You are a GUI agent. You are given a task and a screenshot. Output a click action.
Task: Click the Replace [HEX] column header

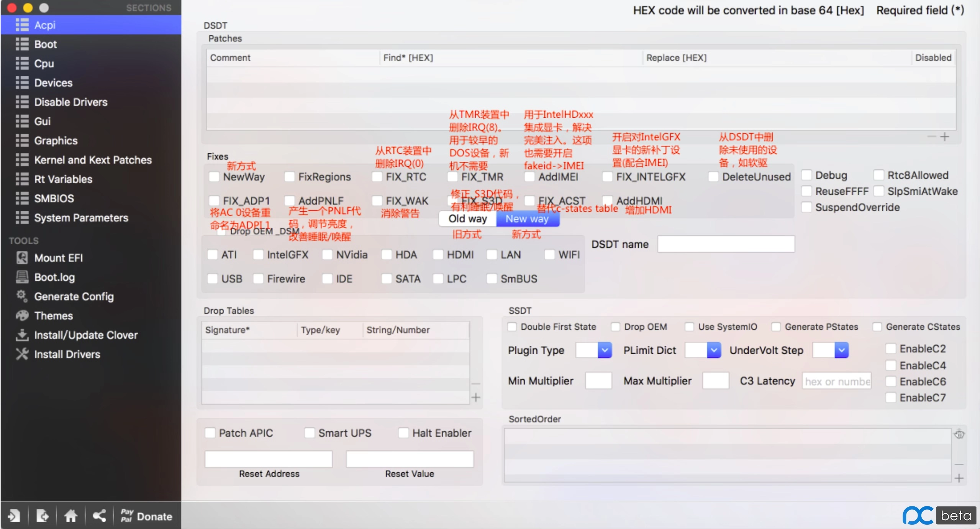777,58
